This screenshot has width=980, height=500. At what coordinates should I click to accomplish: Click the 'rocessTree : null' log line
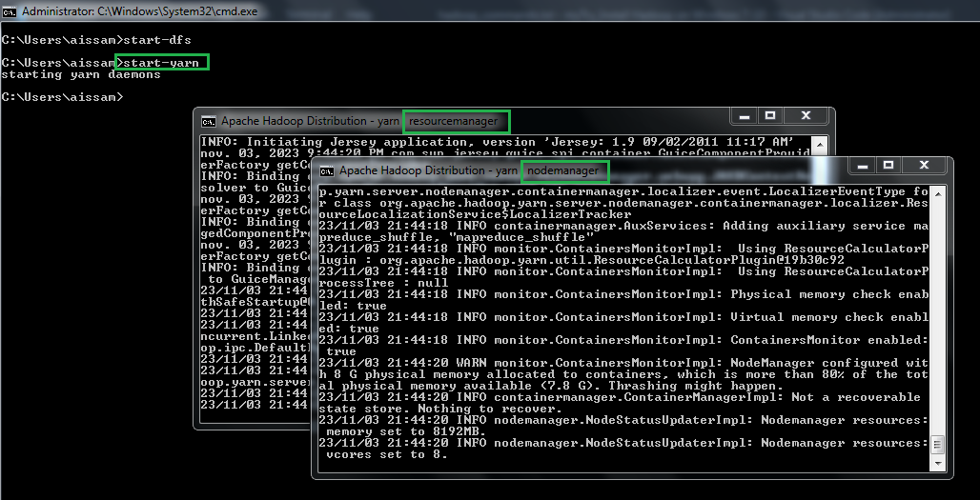[x=383, y=283]
